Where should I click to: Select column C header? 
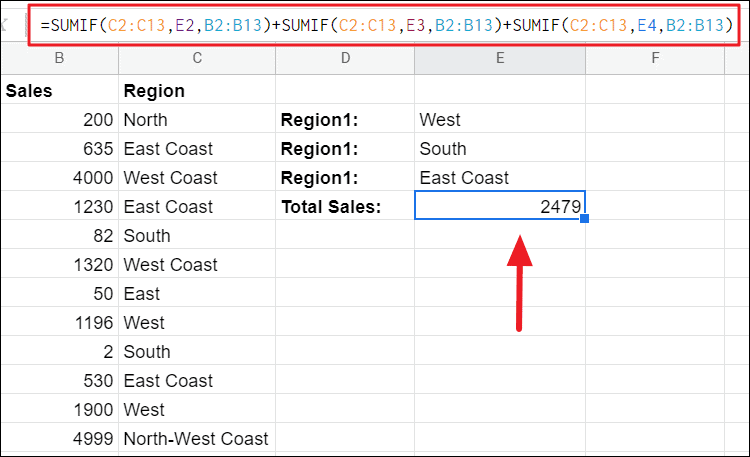(x=197, y=58)
